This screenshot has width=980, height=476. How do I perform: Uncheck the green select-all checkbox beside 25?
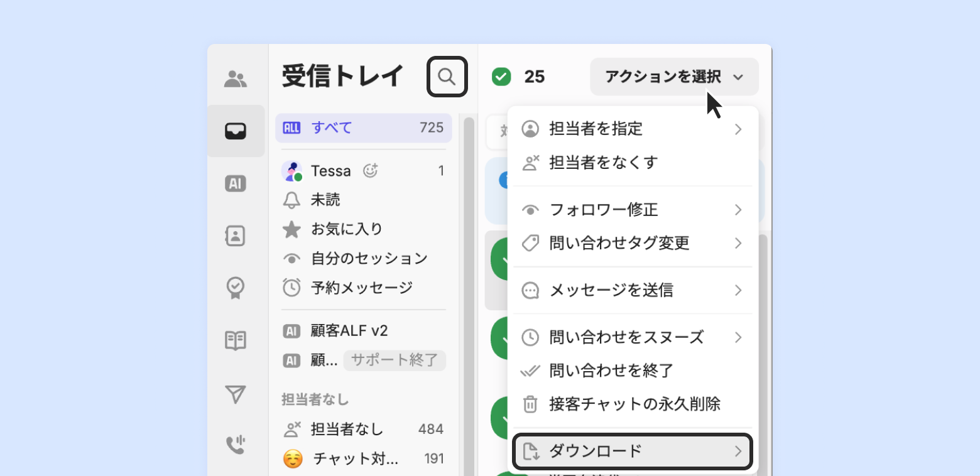pos(501,77)
